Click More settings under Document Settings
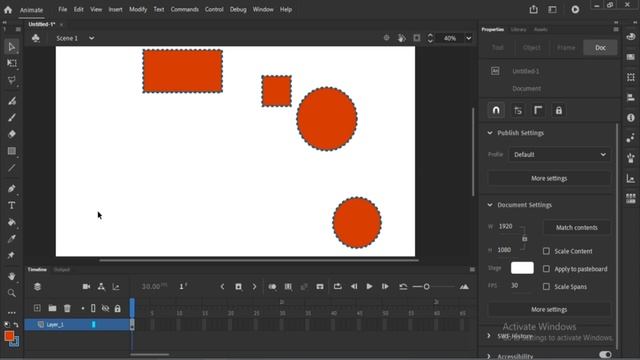The width and height of the screenshot is (640, 360). pyautogui.click(x=549, y=309)
